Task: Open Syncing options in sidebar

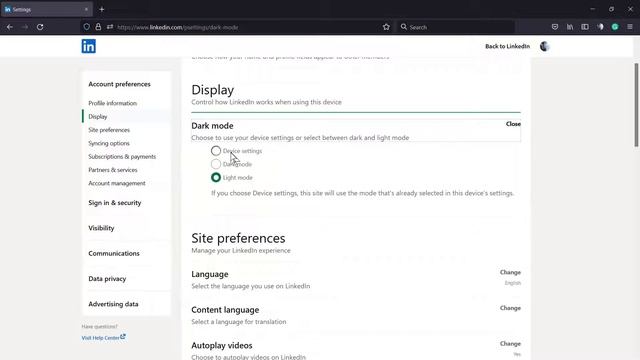Action: [109, 143]
